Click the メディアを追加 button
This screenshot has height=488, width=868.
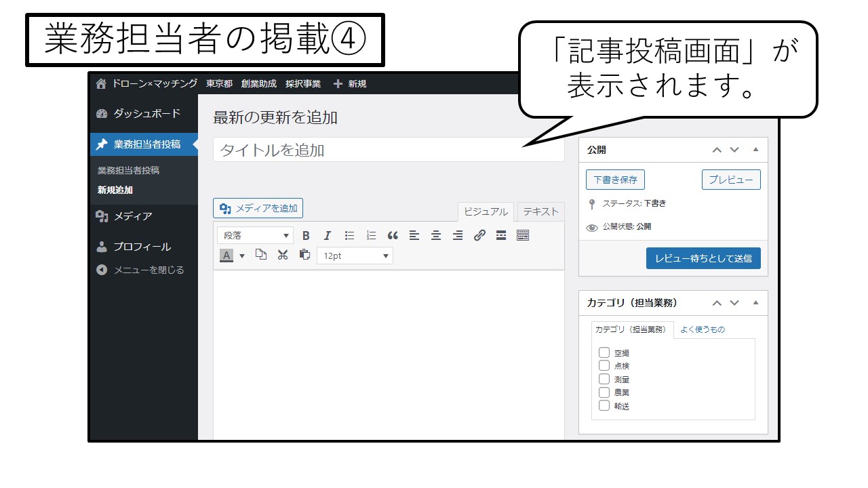(258, 208)
